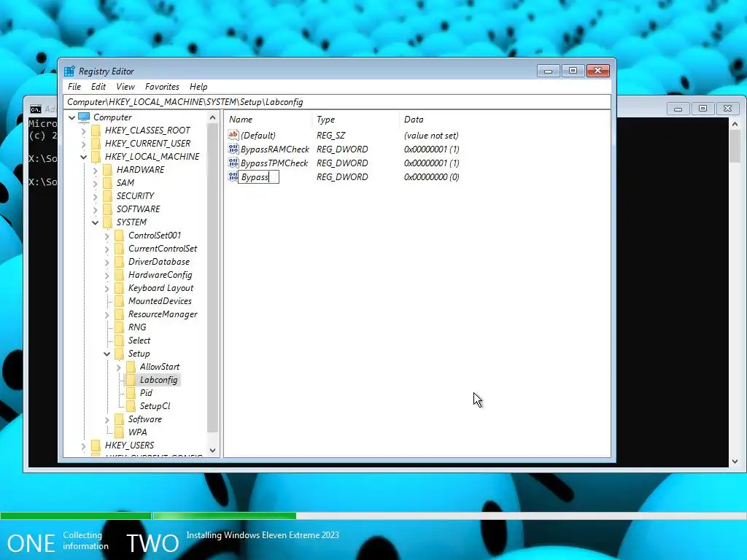Click the Pid folder icon
The image size is (747, 560).
coord(131,393)
